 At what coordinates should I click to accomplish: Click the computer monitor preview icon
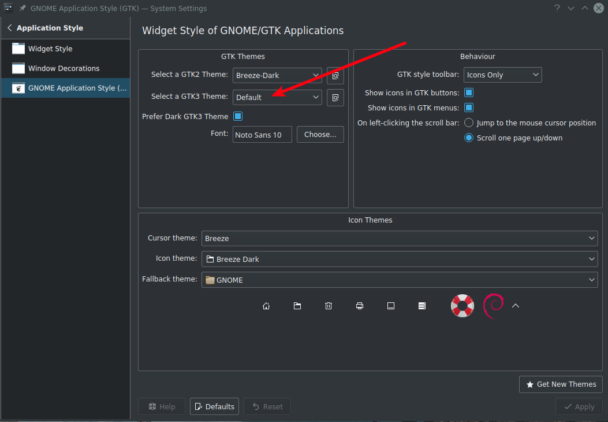coord(391,306)
